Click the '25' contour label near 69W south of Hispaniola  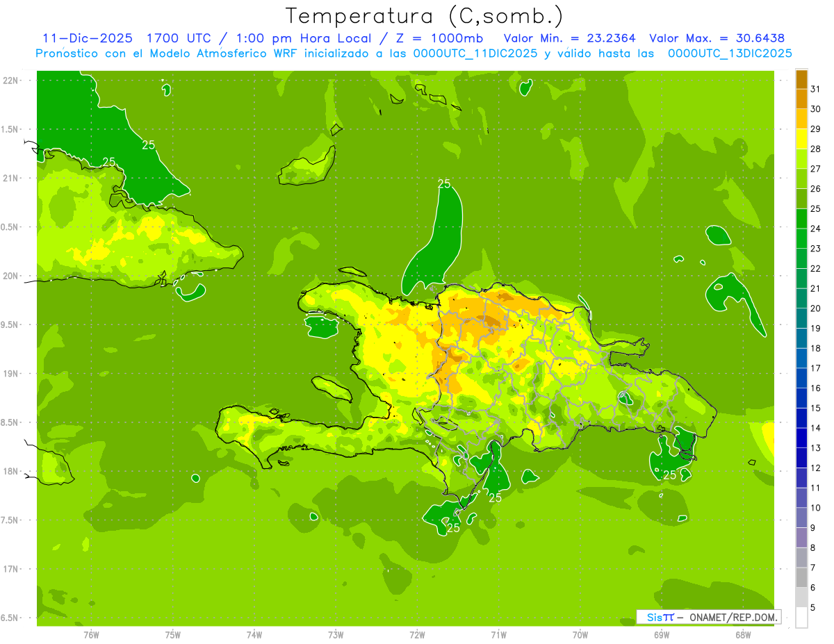(x=670, y=475)
